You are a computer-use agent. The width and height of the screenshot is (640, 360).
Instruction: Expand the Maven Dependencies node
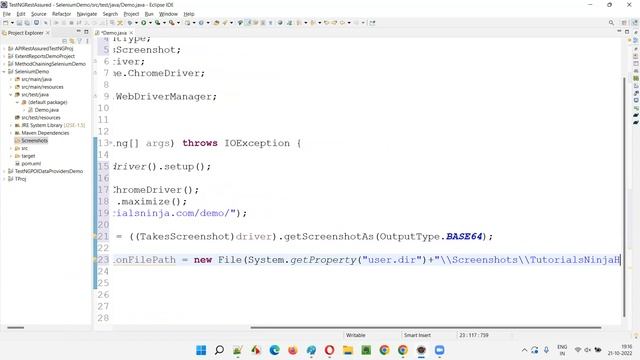(11, 133)
